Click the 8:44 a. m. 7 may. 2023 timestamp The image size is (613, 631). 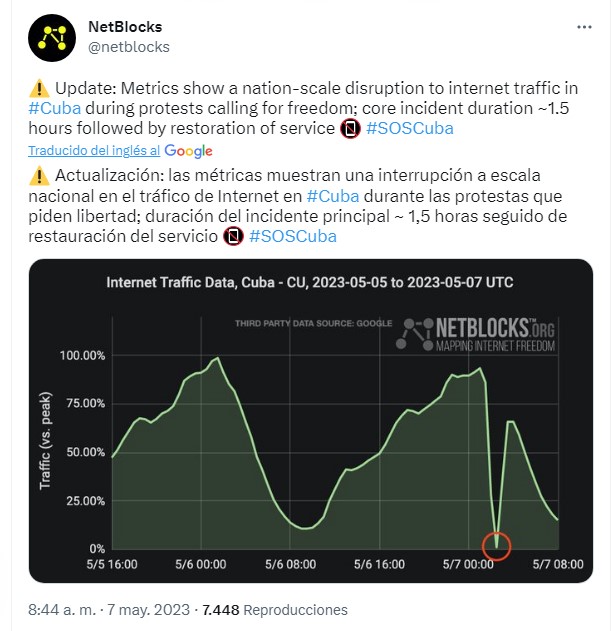click(x=109, y=610)
